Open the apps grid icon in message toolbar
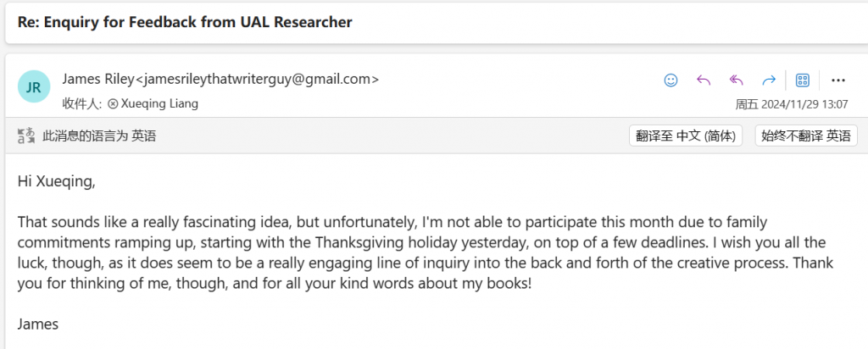868x349 pixels. point(802,80)
